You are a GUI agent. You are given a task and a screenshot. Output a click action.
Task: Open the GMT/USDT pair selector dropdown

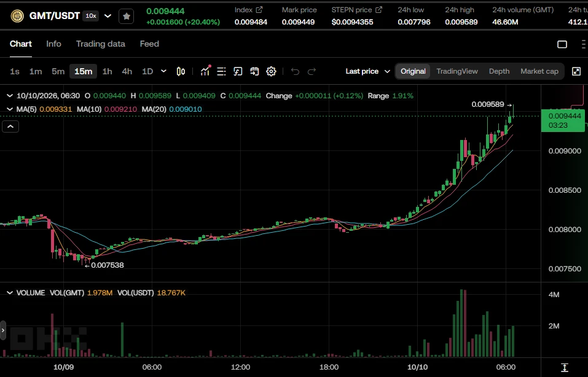point(108,16)
